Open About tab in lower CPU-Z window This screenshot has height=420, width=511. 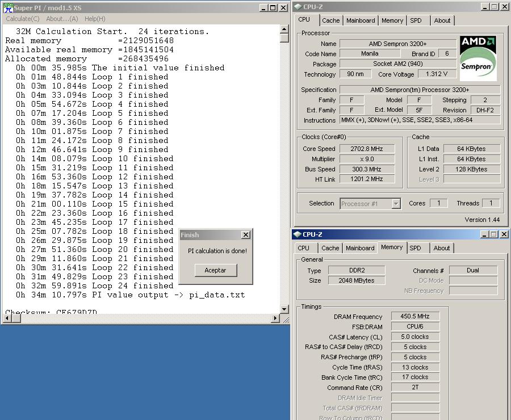point(442,248)
